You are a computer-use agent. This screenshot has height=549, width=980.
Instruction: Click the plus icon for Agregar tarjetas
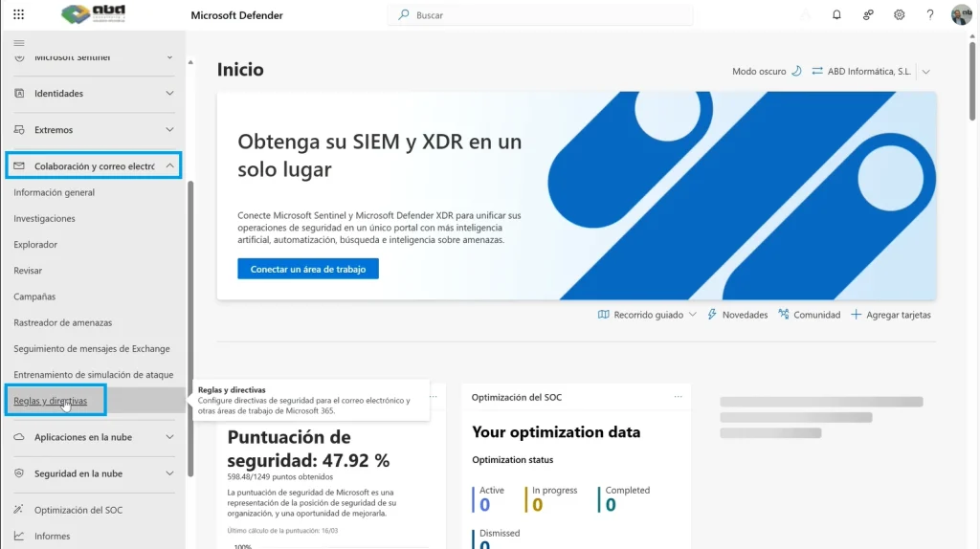pyautogui.click(x=856, y=314)
